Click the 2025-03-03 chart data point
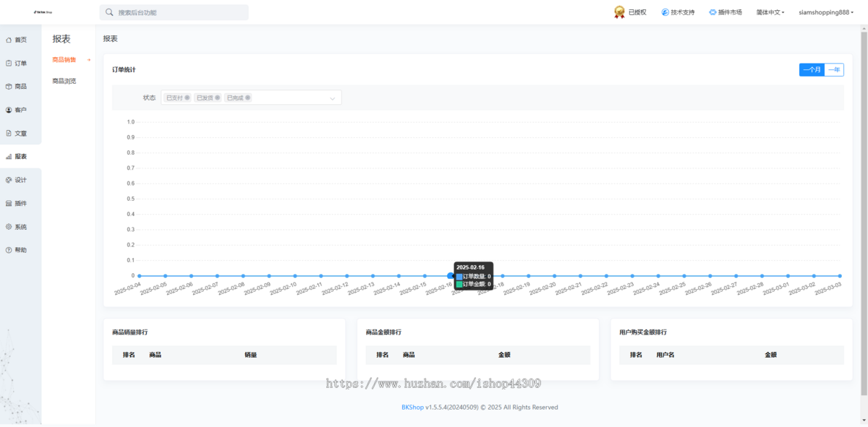The height and width of the screenshot is (427, 868). pos(840,275)
